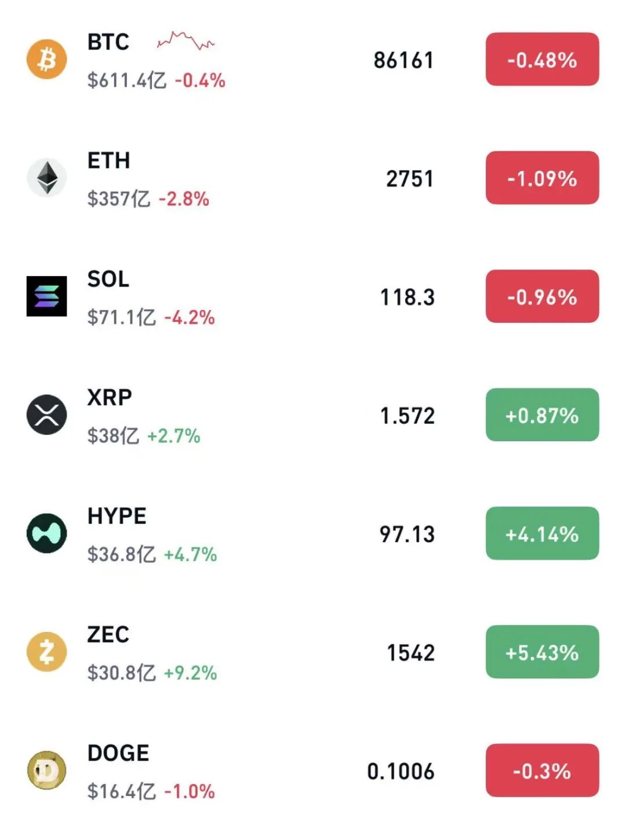Select the XRP $38亿 volume text
This screenshot has height=840, width=626.
tap(113, 435)
